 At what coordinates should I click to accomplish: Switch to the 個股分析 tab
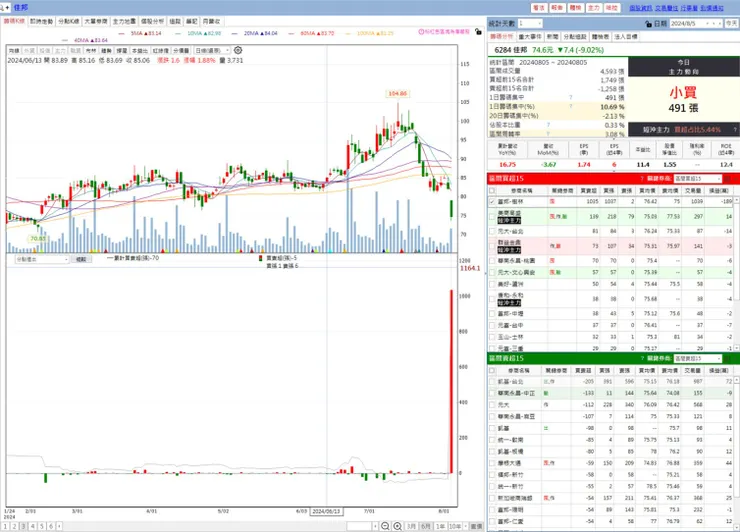click(152, 22)
